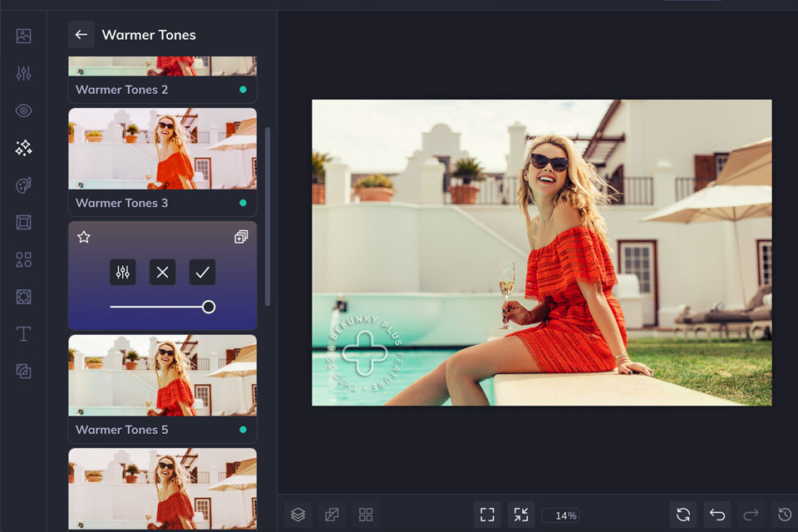
Task: Cancel the effect with X button
Action: click(162, 272)
